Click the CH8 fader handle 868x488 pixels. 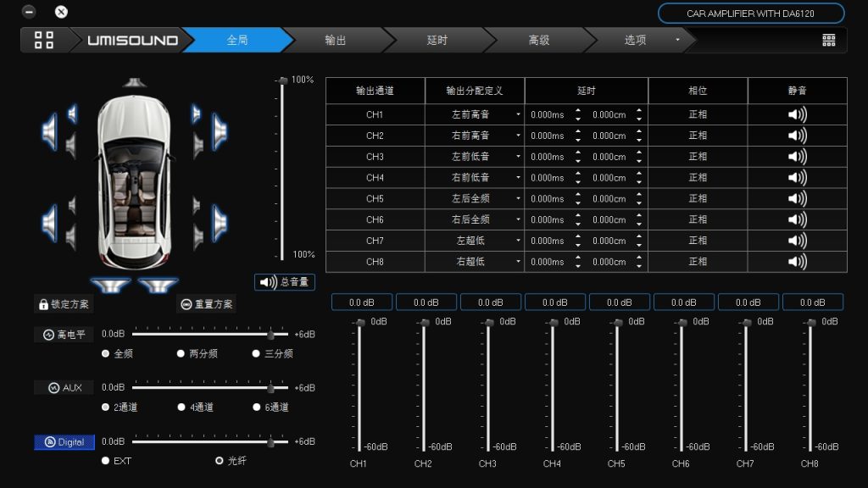click(x=811, y=323)
